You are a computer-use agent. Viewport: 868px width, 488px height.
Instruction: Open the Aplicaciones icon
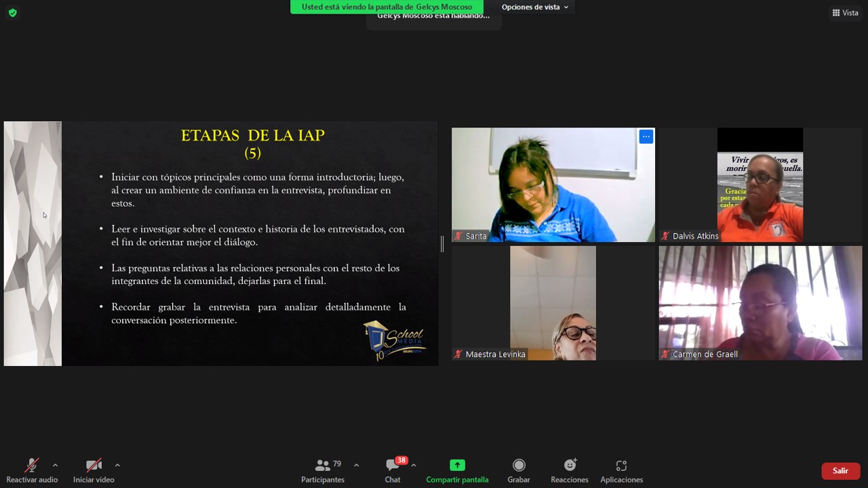pos(621,466)
